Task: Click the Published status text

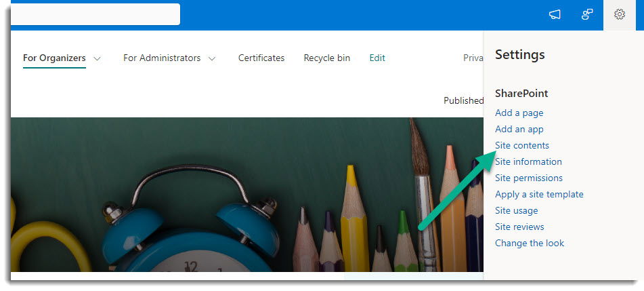Action: 463,100
